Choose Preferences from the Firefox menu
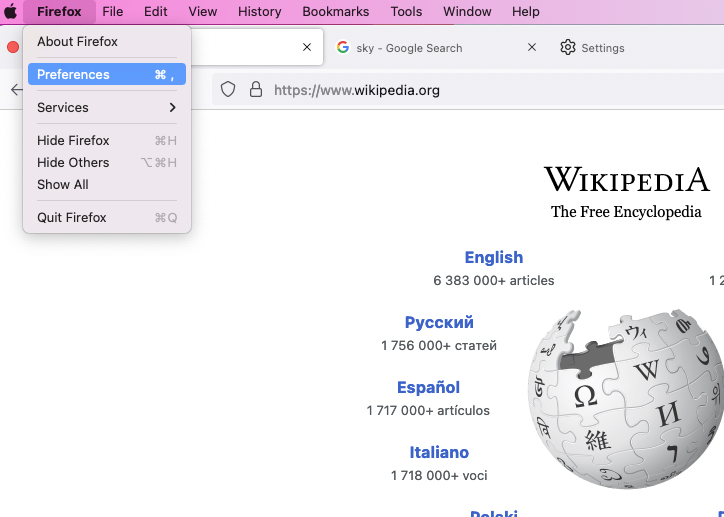This screenshot has height=517, width=724. [x=107, y=74]
